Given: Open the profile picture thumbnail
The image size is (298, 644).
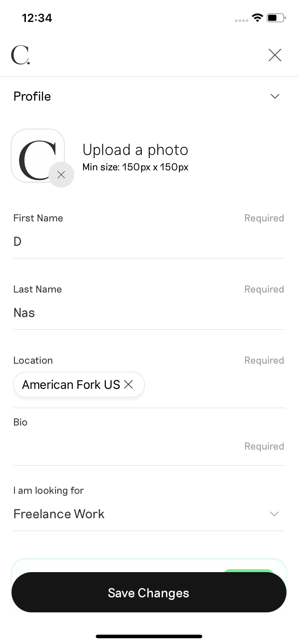Looking at the screenshot, I should [38, 156].
